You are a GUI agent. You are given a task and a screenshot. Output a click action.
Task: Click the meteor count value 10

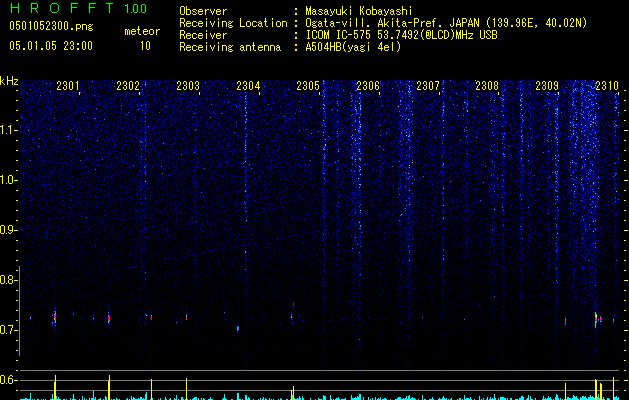[145, 46]
